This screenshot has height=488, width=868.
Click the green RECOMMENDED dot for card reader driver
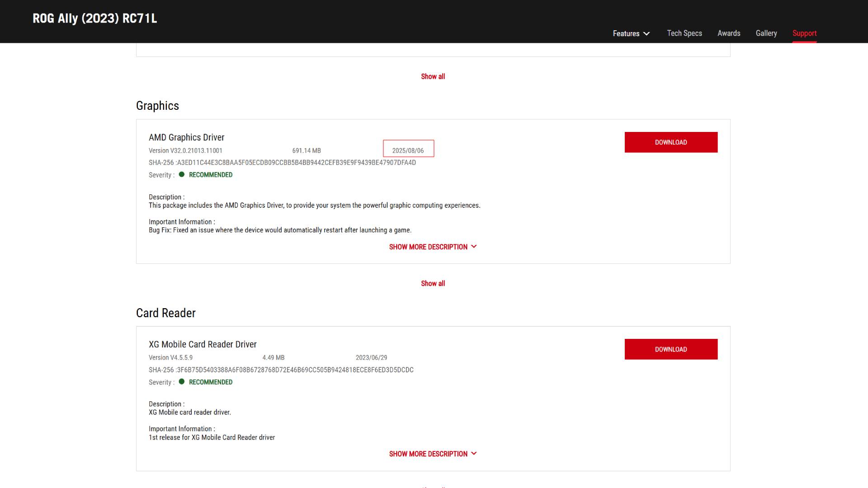pos(182,382)
